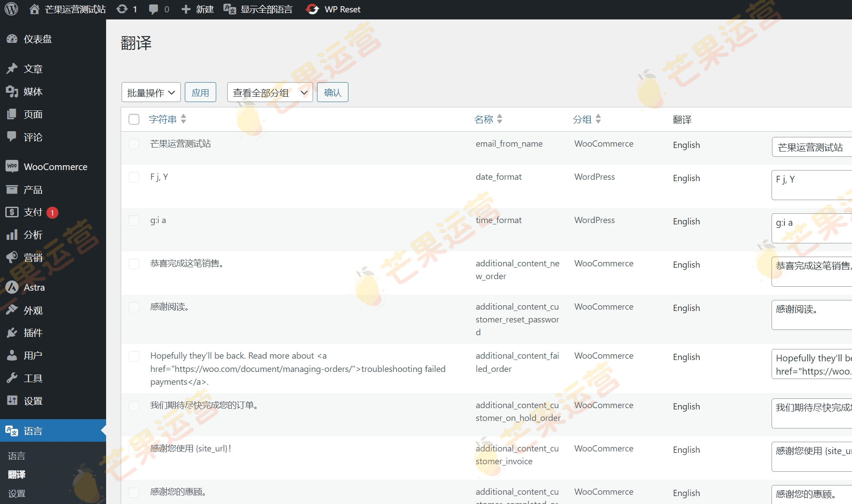Image resolution: width=852 pixels, height=504 pixels.
Task: Click the 外观 paintbrush icon
Action: click(x=12, y=310)
